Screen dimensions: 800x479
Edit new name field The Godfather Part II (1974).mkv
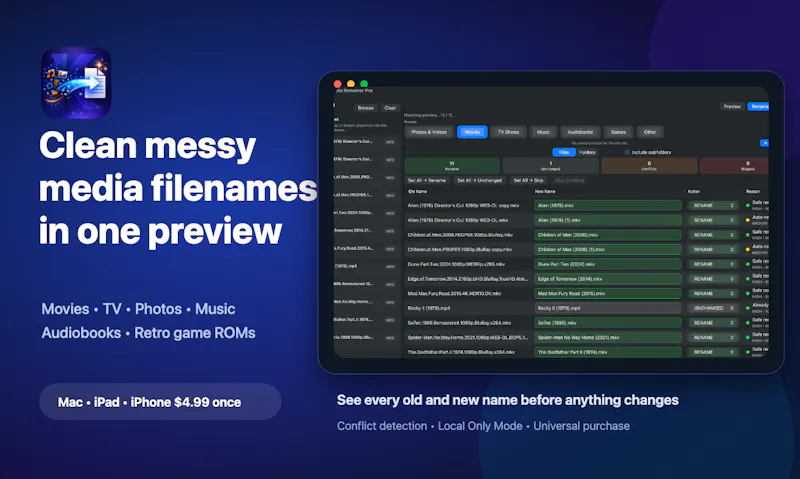(x=608, y=352)
